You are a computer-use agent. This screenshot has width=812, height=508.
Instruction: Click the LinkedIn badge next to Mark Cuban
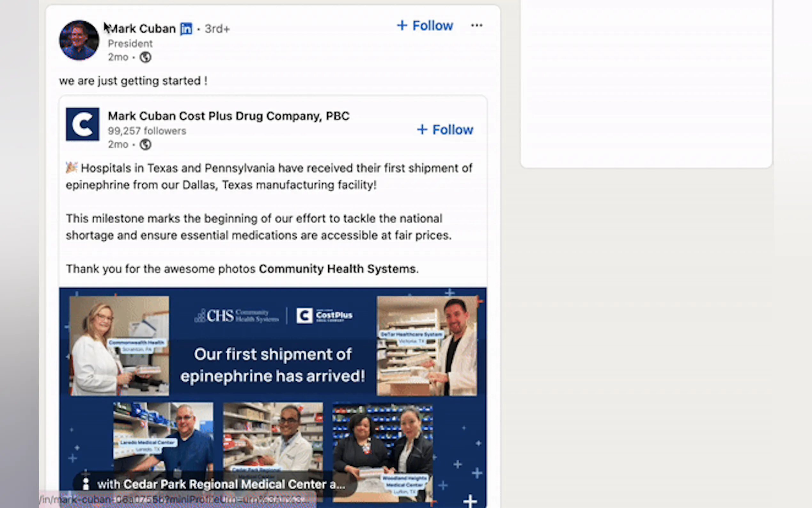pyautogui.click(x=186, y=29)
